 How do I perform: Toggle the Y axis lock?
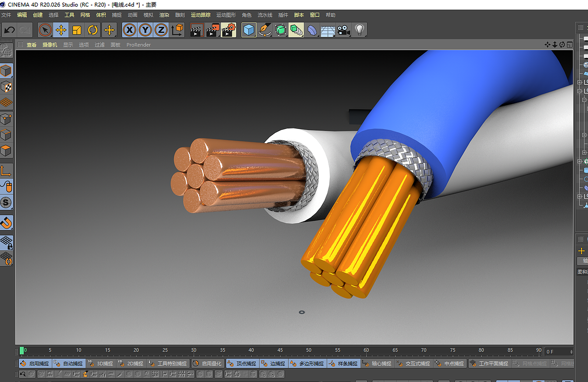pyautogui.click(x=145, y=30)
